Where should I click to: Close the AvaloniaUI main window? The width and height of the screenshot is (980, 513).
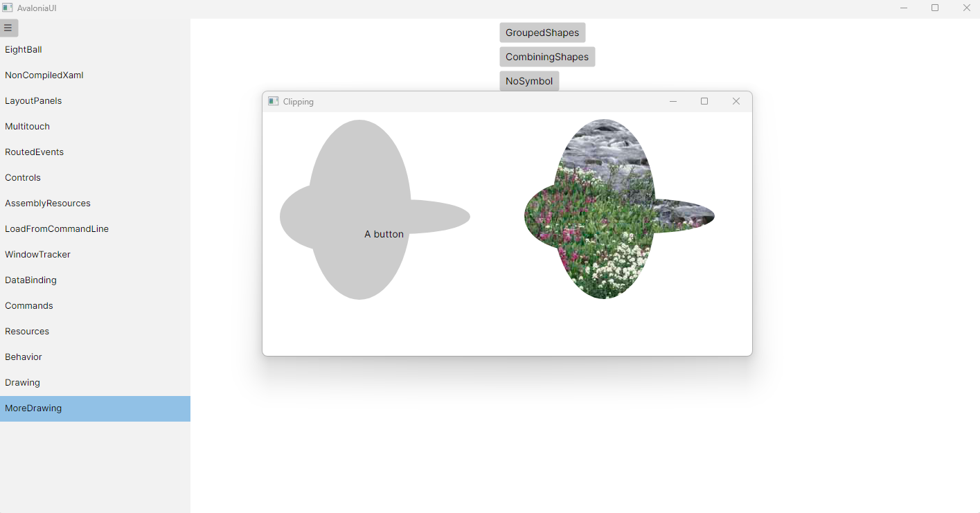pyautogui.click(x=966, y=8)
